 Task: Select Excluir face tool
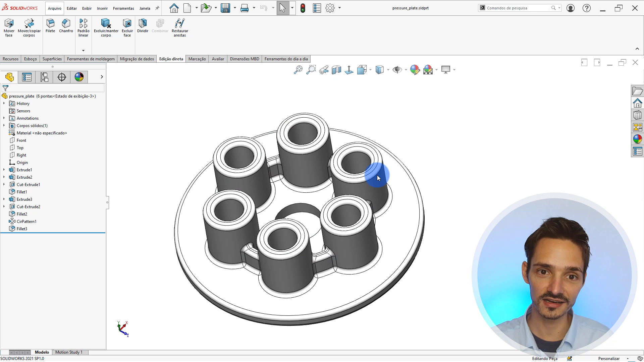pyautogui.click(x=127, y=28)
